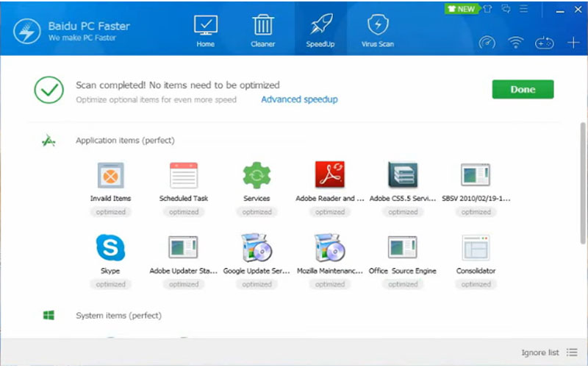Select the Google Update Service icon
Image resolution: width=588 pixels, height=368 pixels.
coord(257,247)
